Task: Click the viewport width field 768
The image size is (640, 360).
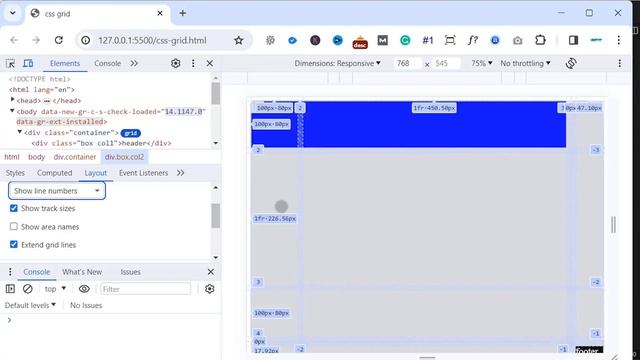Action: (x=407, y=63)
